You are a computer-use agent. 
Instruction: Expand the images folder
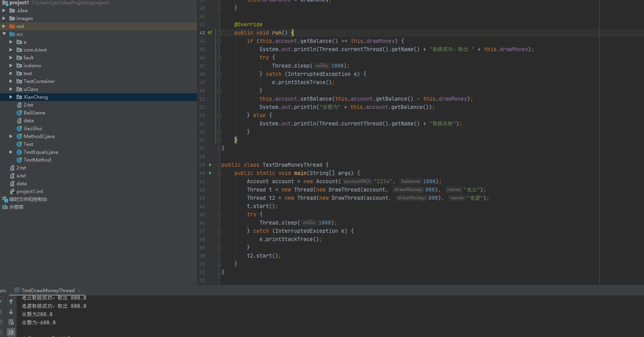4,18
